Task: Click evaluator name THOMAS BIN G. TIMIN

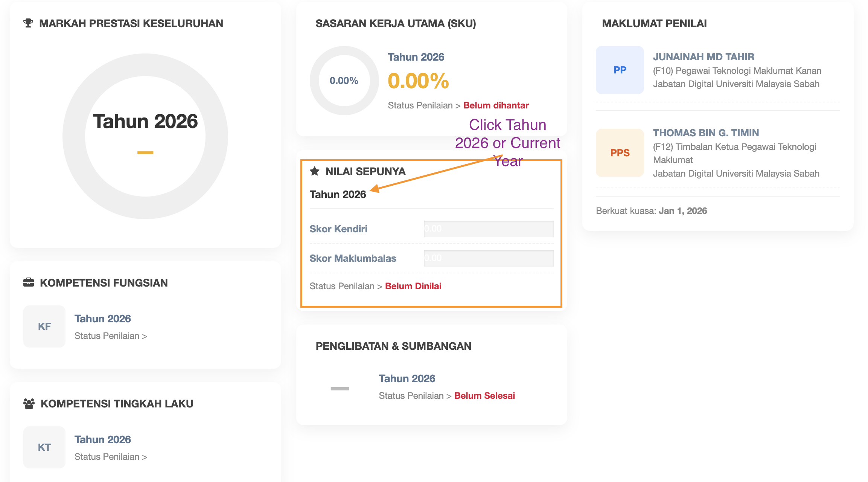Action: [x=706, y=133]
